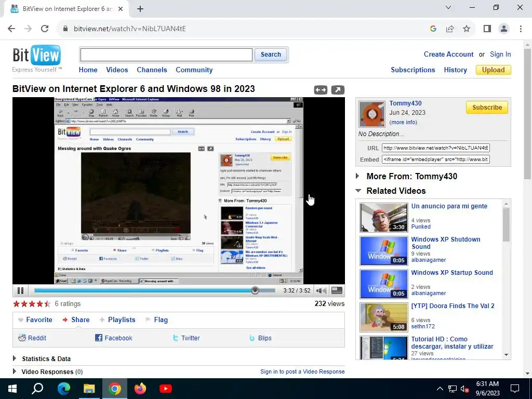Click the Flag icon
The image size is (532, 399).
148,320
